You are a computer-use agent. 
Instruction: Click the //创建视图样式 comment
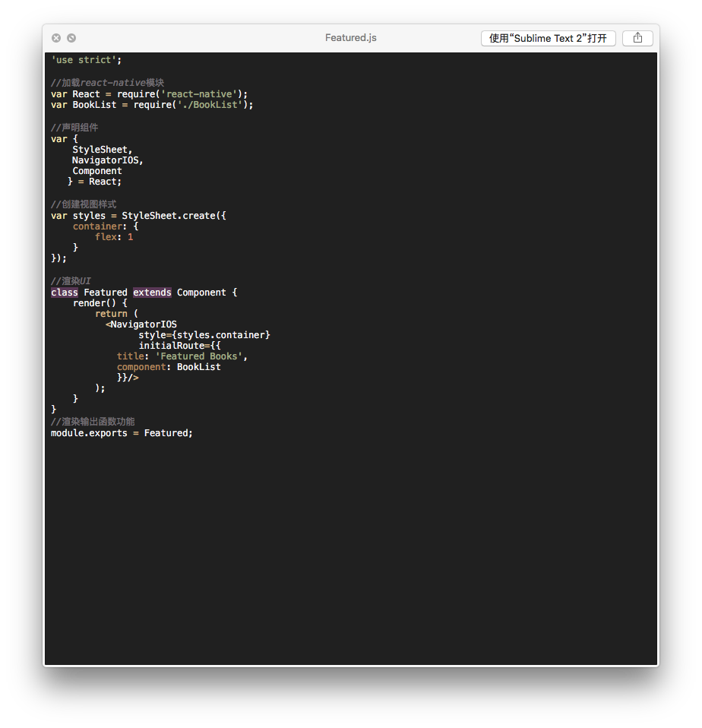(84, 204)
